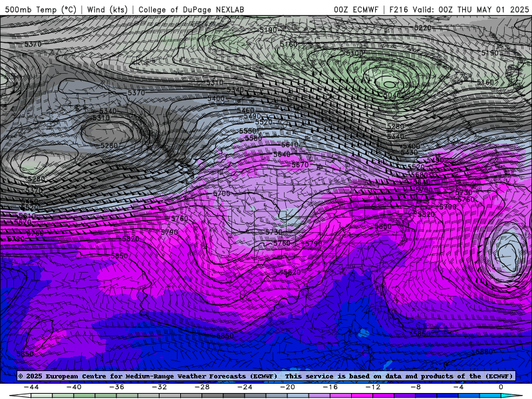Click the 5100 contour label
This screenshot has width=532, height=399.
[354, 53]
